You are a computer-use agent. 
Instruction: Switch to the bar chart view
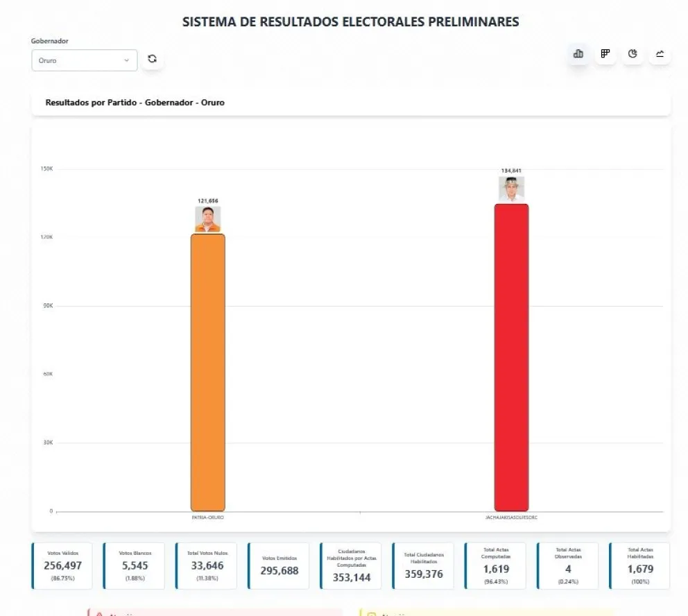tap(578, 54)
